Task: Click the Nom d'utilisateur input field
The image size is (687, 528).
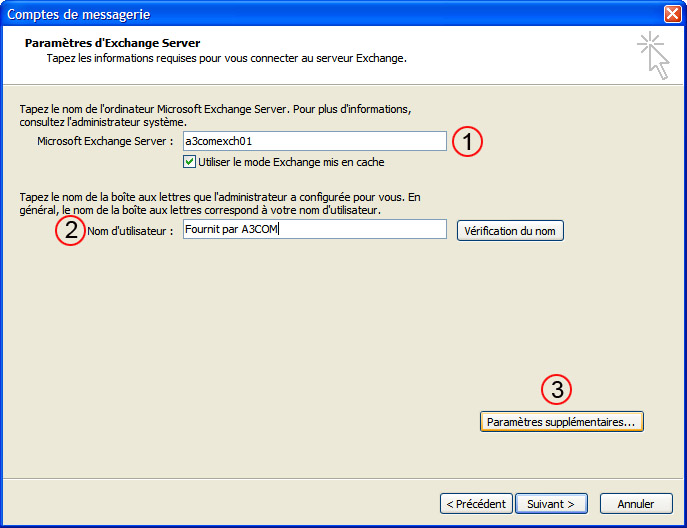Action: point(315,229)
